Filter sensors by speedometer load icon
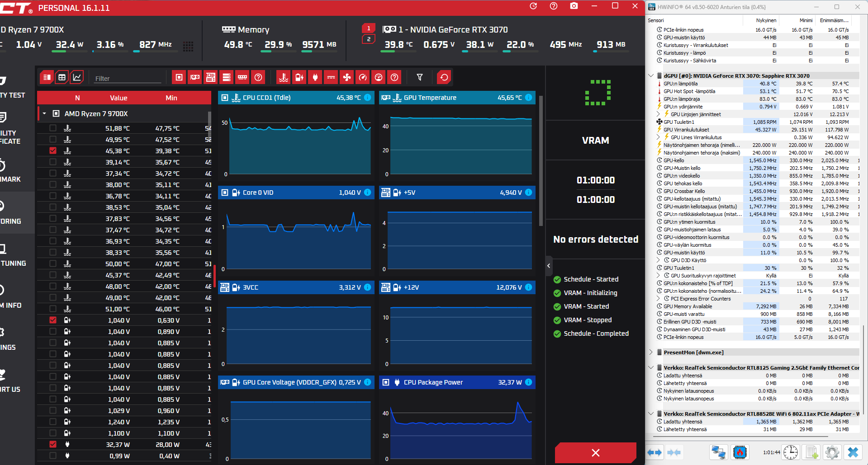Image resolution: width=868 pixels, height=465 pixels. 363,77
